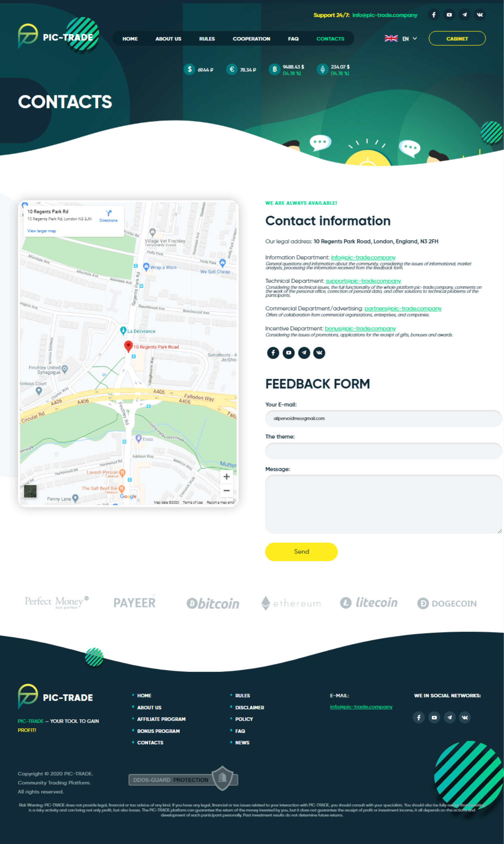The height and width of the screenshot is (844, 504).
Task: Open Facebook icon in top header
Action: [434, 15]
